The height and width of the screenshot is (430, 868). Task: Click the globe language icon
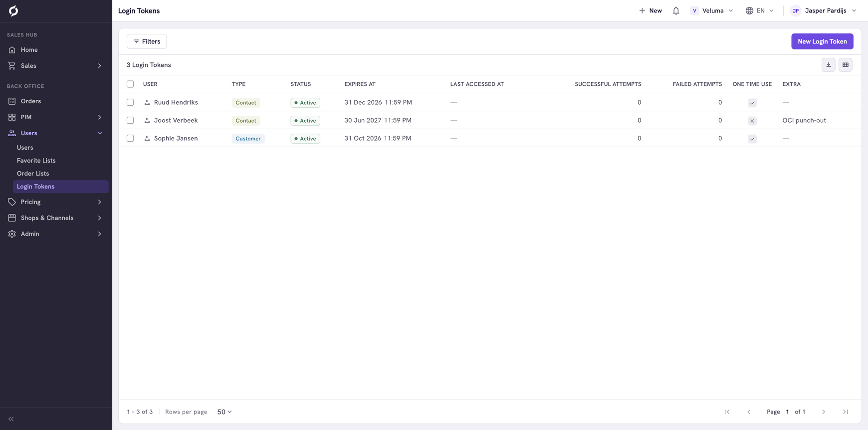749,10
